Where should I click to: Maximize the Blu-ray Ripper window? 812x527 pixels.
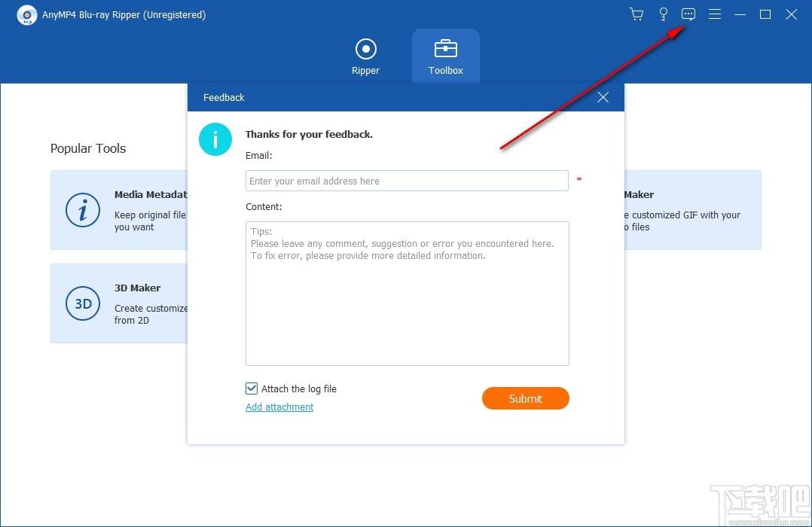point(765,14)
